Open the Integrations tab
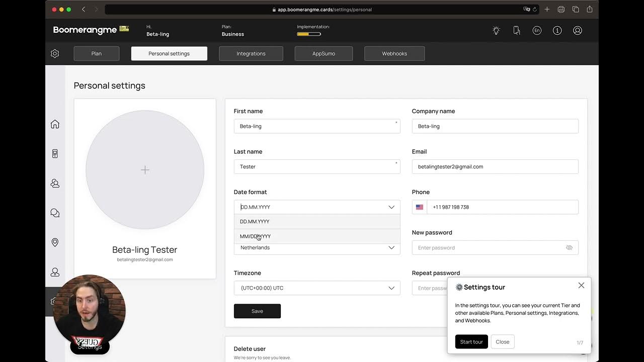The image size is (644, 362). pos(251,54)
